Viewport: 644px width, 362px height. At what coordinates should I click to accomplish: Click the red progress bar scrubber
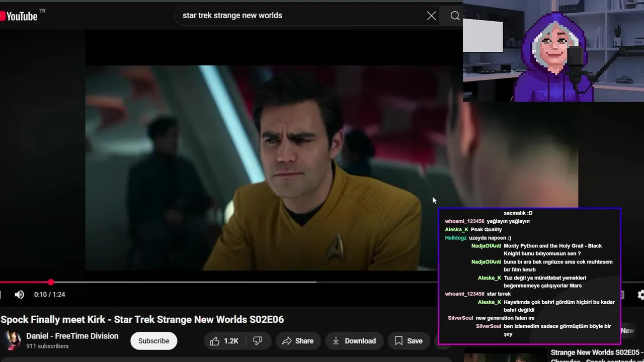[51, 282]
